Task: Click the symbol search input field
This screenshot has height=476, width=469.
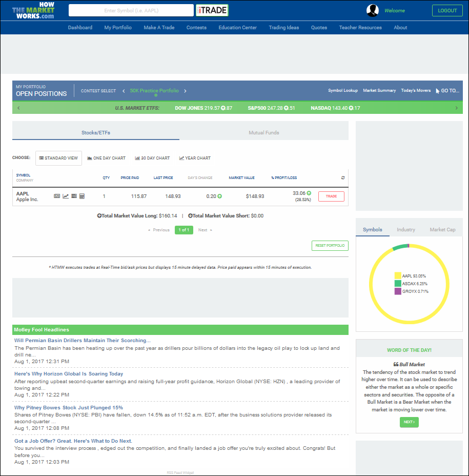Action: [x=131, y=10]
